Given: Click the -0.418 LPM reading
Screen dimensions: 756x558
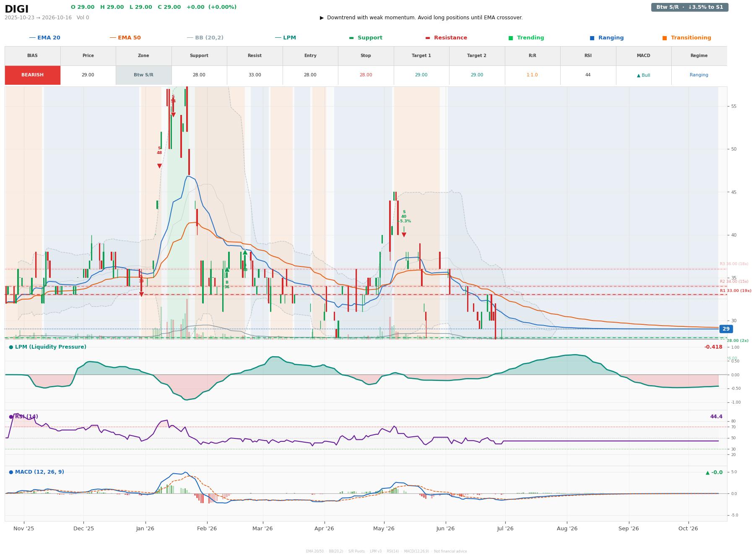Looking at the screenshot, I should (713, 347).
